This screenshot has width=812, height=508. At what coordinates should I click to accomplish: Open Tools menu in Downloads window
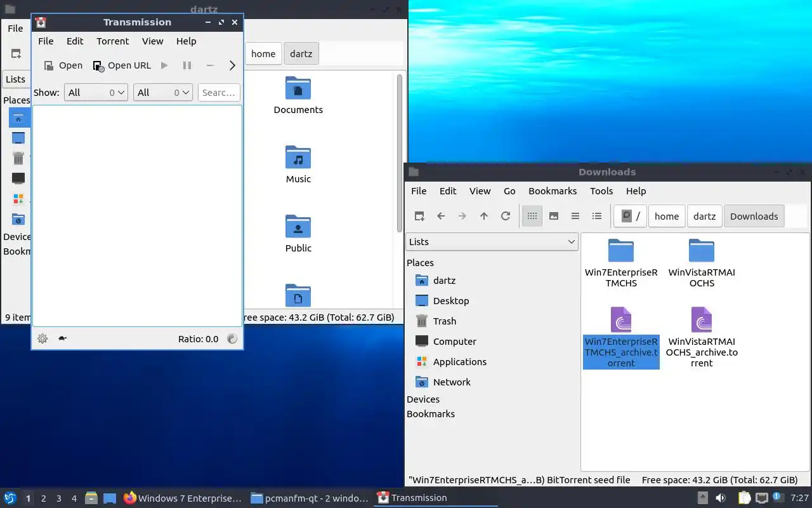point(601,191)
